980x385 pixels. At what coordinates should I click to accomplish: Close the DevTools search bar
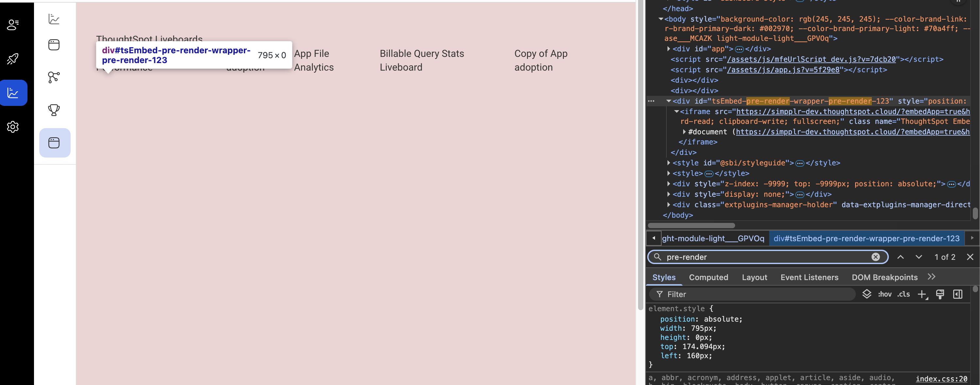970,257
